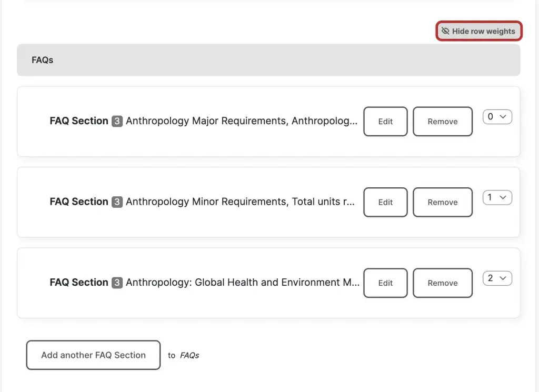Image resolution: width=539 pixels, height=392 pixels.
Task: Click the 3 badge in the Global Health row
Action: (117, 283)
